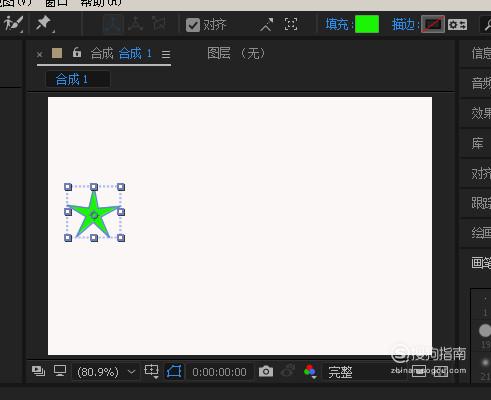The height and width of the screenshot is (400, 491).
Task: Toggle the composition viewer lock icon
Action: (x=77, y=52)
